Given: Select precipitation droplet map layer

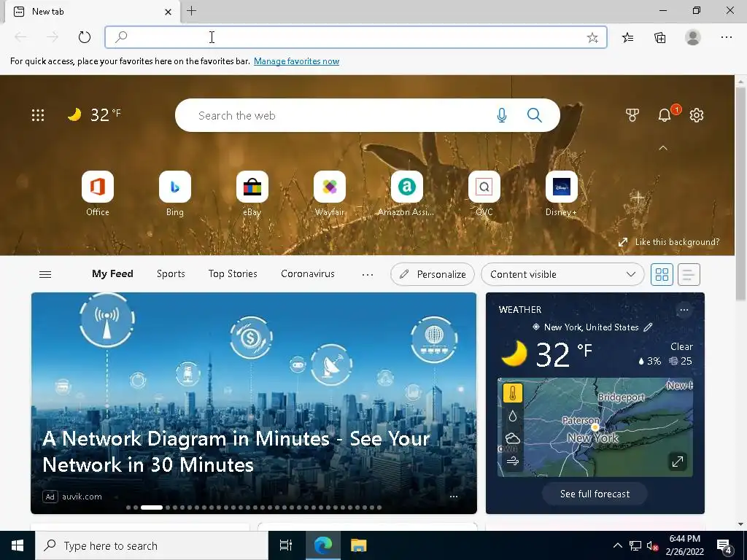Looking at the screenshot, I should [513, 416].
